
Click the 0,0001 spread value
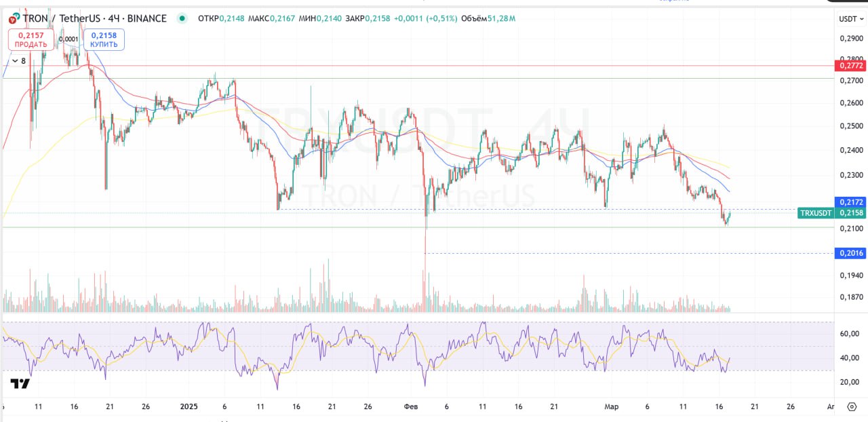coord(68,39)
